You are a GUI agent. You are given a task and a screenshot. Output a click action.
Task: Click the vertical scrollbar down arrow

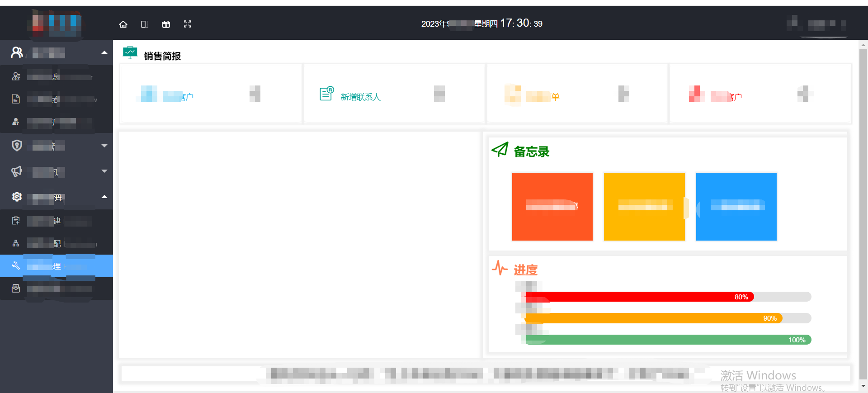click(863, 386)
